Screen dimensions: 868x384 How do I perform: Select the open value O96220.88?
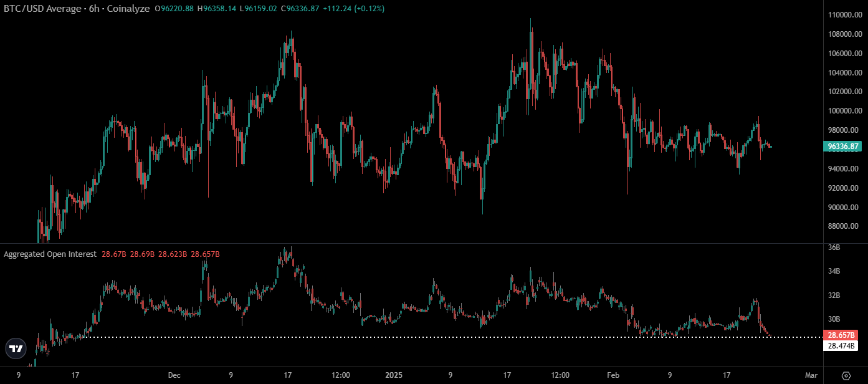click(x=175, y=9)
